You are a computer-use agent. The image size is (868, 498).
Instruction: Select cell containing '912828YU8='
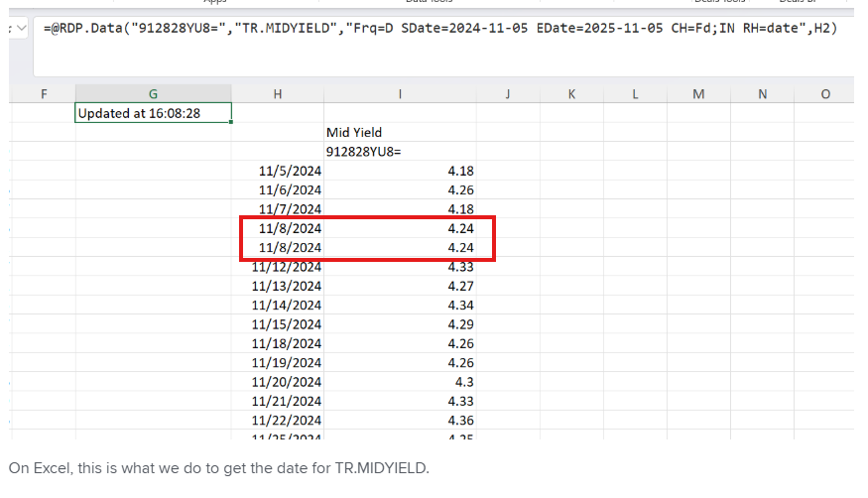[x=400, y=152]
